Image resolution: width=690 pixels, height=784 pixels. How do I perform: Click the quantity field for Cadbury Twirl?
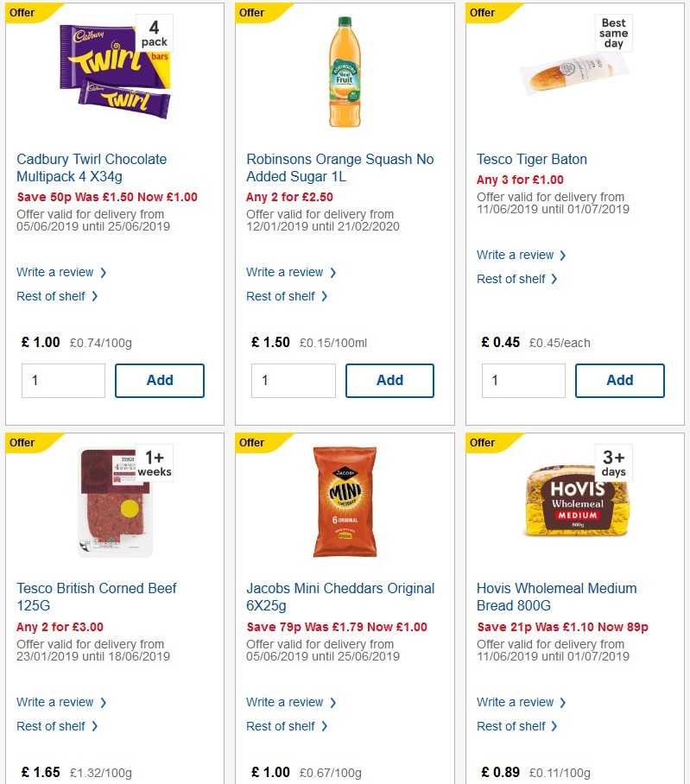62,380
